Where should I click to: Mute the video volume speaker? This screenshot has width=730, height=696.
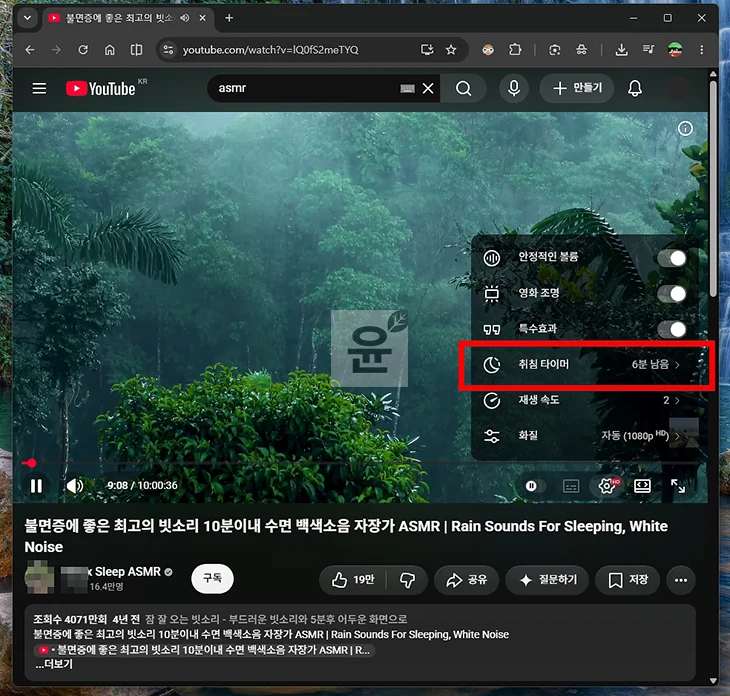coord(74,486)
